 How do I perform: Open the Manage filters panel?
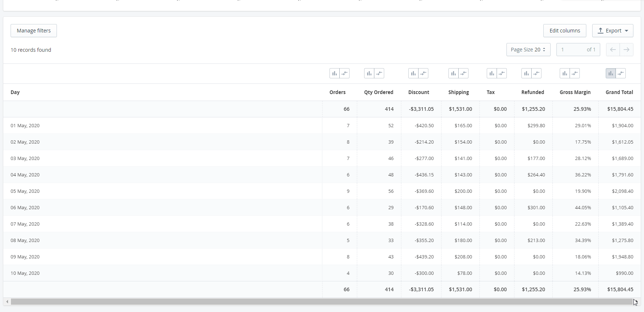point(34,31)
